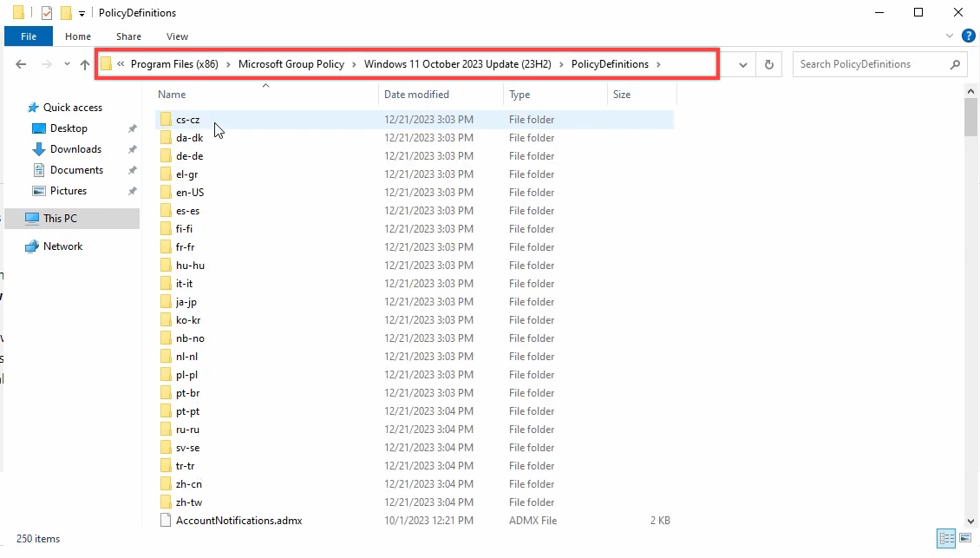The width and height of the screenshot is (980, 558).
Task: Select Network in the navigation pane
Action: pyautogui.click(x=62, y=246)
